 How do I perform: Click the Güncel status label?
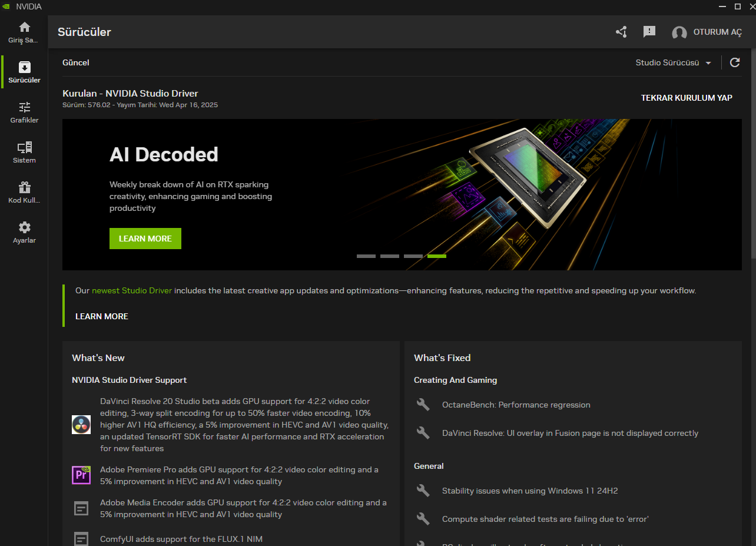76,62
